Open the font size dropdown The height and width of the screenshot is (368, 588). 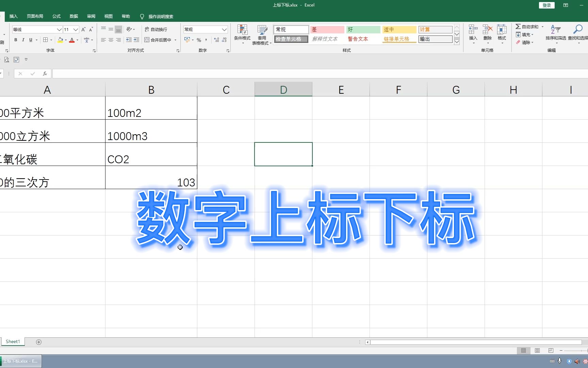point(76,30)
